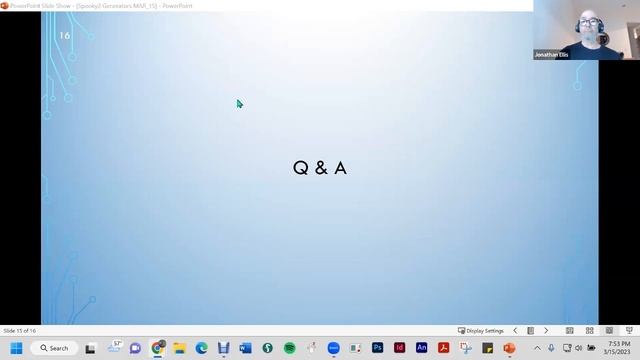Switch to PowerPoint on the taskbar

[509, 348]
